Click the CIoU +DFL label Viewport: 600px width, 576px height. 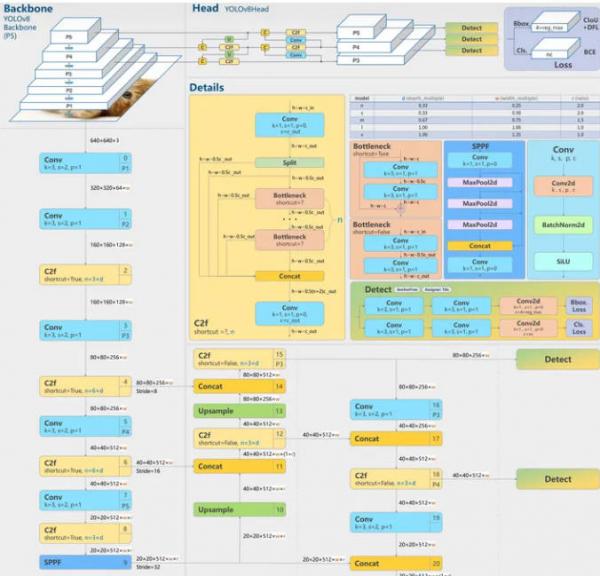pos(590,23)
